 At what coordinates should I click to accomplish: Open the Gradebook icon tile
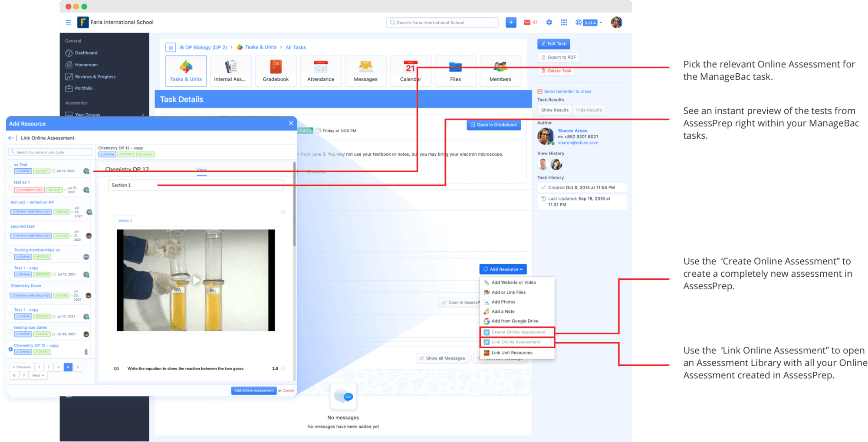pos(276,71)
